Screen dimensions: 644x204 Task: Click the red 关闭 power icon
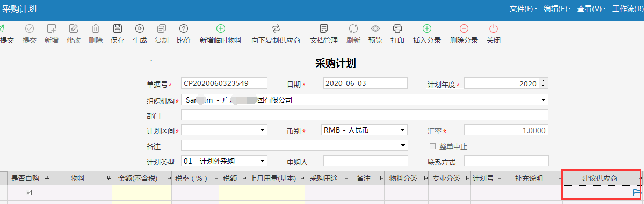pos(493,29)
